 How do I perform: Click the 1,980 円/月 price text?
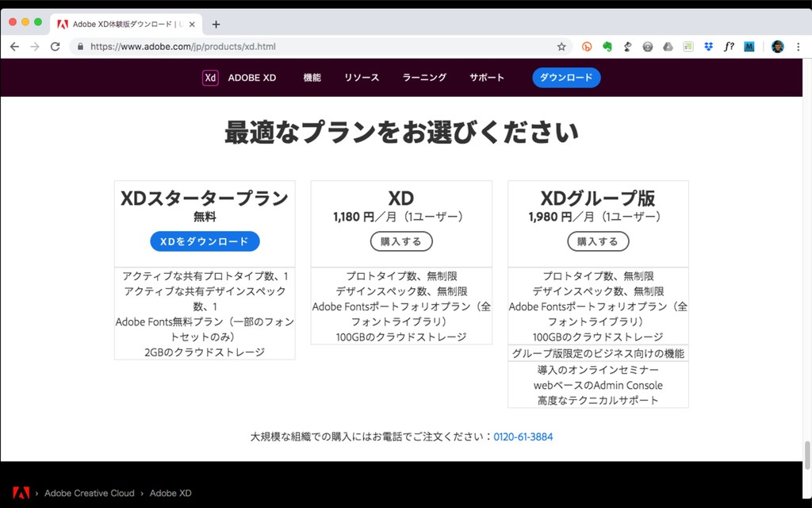[595, 217]
